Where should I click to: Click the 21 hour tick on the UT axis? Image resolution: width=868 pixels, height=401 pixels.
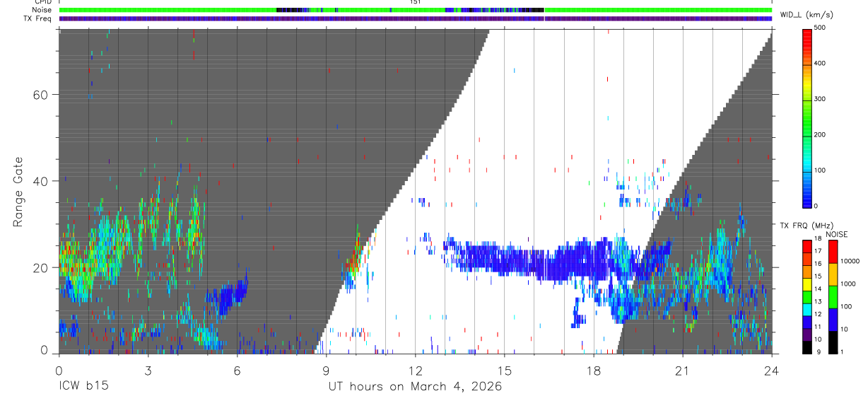point(682,370)
